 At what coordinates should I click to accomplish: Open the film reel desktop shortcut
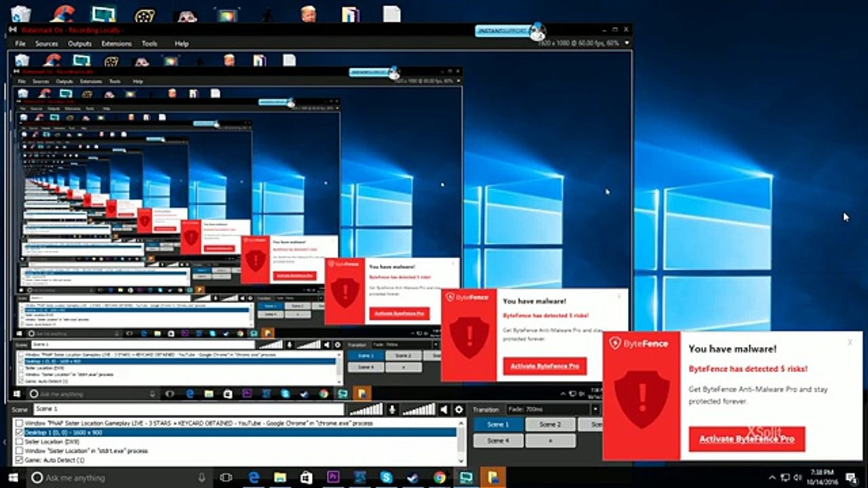pos(144,15)
